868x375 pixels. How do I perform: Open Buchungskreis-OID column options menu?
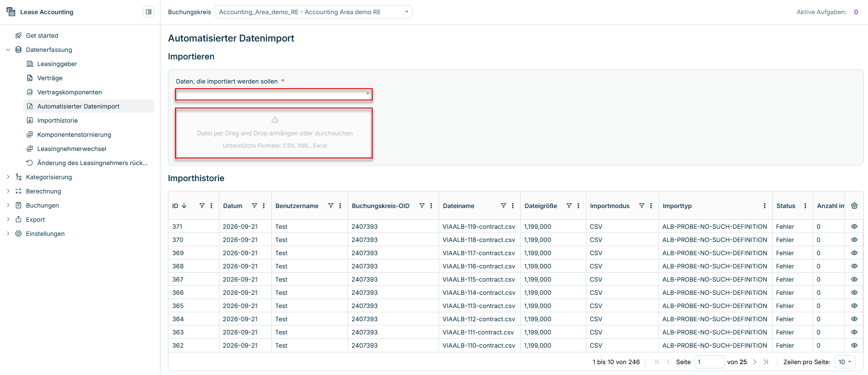click(x=431, y=206)
